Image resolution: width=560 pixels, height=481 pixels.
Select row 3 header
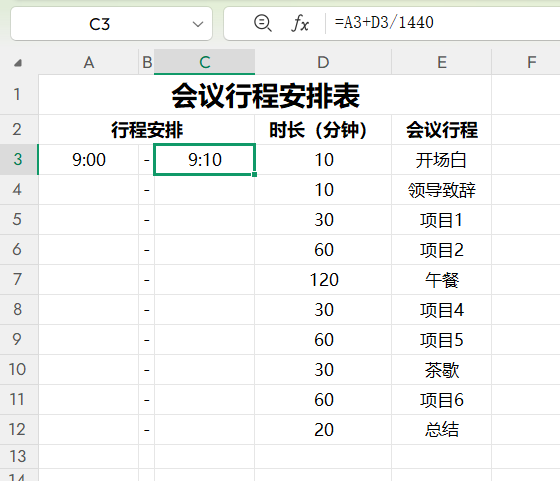tap(19, 159)
